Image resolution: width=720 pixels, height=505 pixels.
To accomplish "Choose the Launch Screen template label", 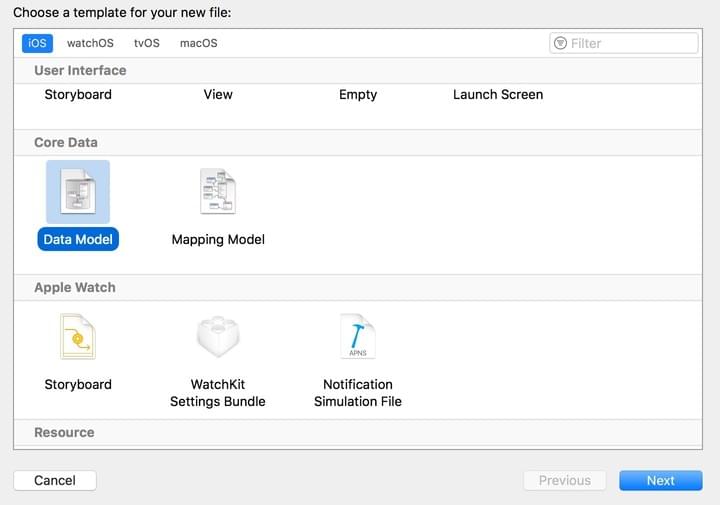I will pos(498,95).
